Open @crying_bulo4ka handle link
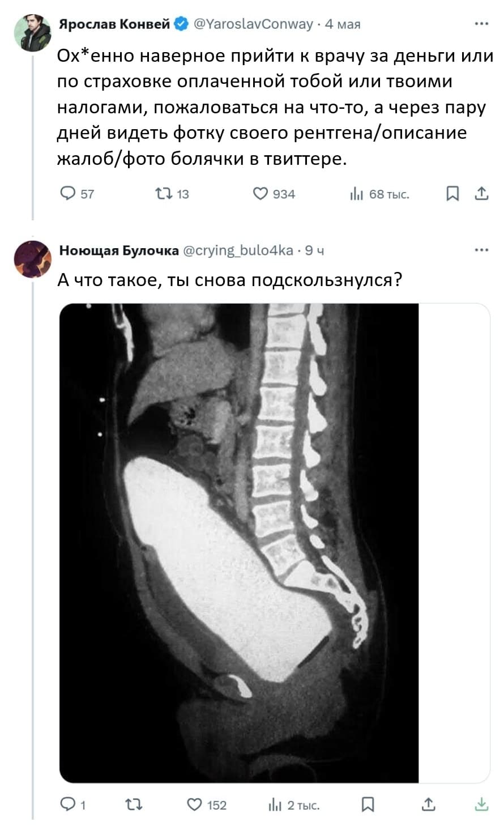 point(239,250)
